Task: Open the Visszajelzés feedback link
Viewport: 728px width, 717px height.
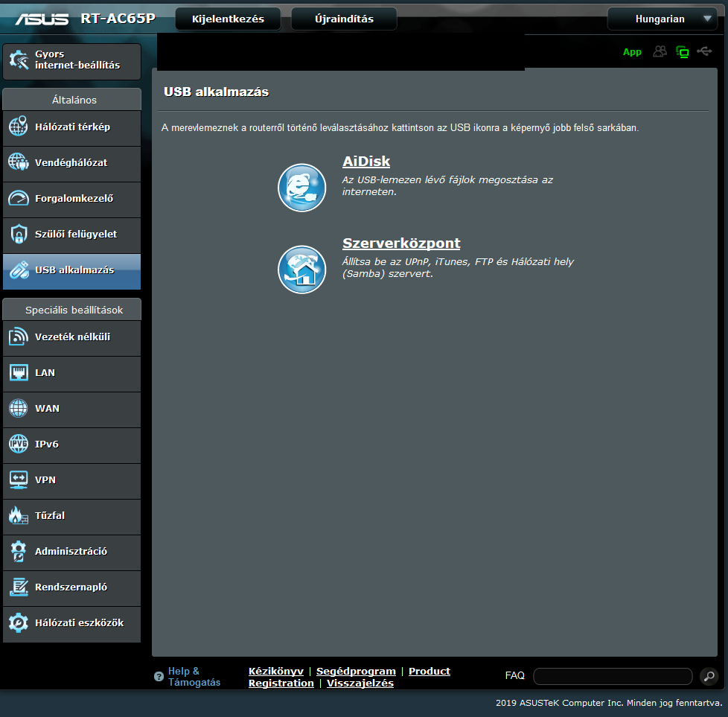Action: click(360, 683)
